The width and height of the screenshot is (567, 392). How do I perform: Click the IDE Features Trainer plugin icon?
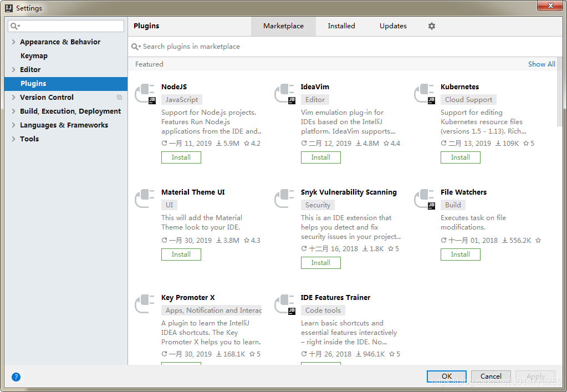point(284,304)
